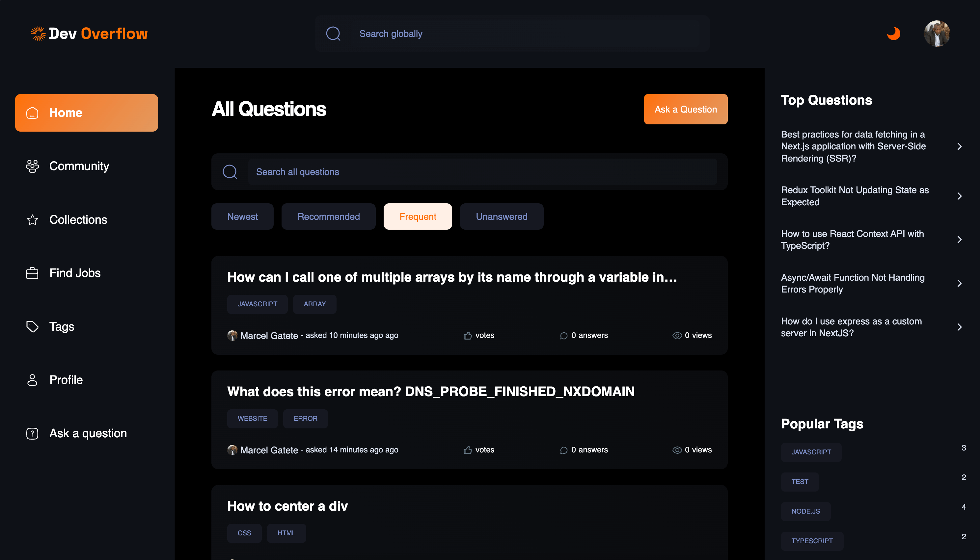Toggle the dark mode moon icon
The height and width of the screenshot is (560, 980).
(x=893, y=34)
